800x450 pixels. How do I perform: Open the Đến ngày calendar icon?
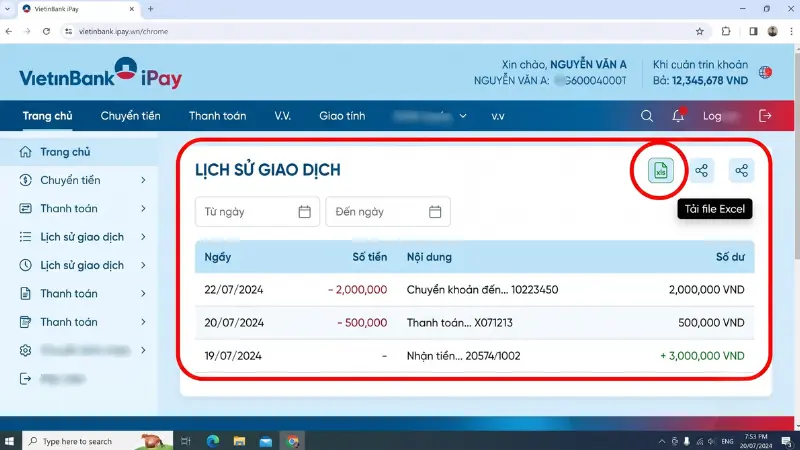click(x=435, y=212)
